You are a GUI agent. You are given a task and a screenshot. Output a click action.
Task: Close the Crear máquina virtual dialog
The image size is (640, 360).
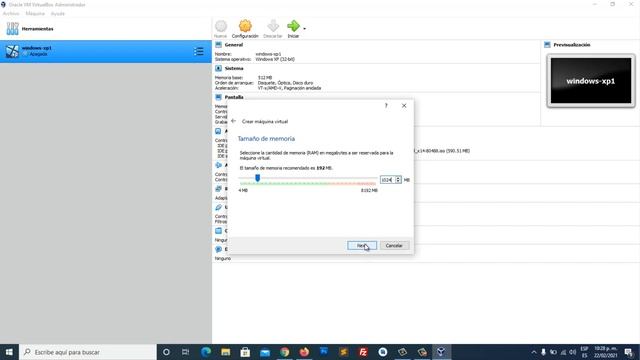click(404, 106)
